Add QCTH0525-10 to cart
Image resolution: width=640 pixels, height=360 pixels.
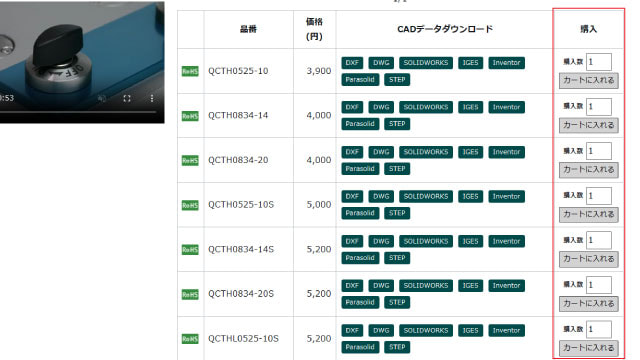(589, 80)
